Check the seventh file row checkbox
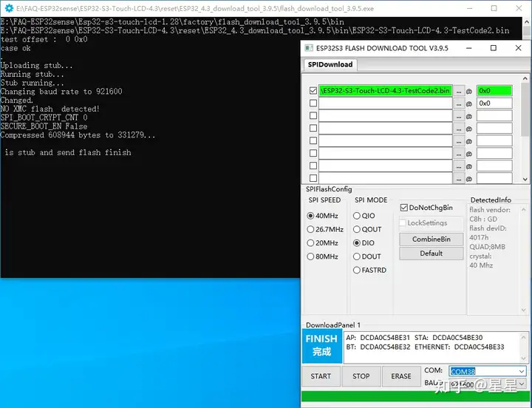Viewport: 532px width, 408px height. (x=313, y=166)
